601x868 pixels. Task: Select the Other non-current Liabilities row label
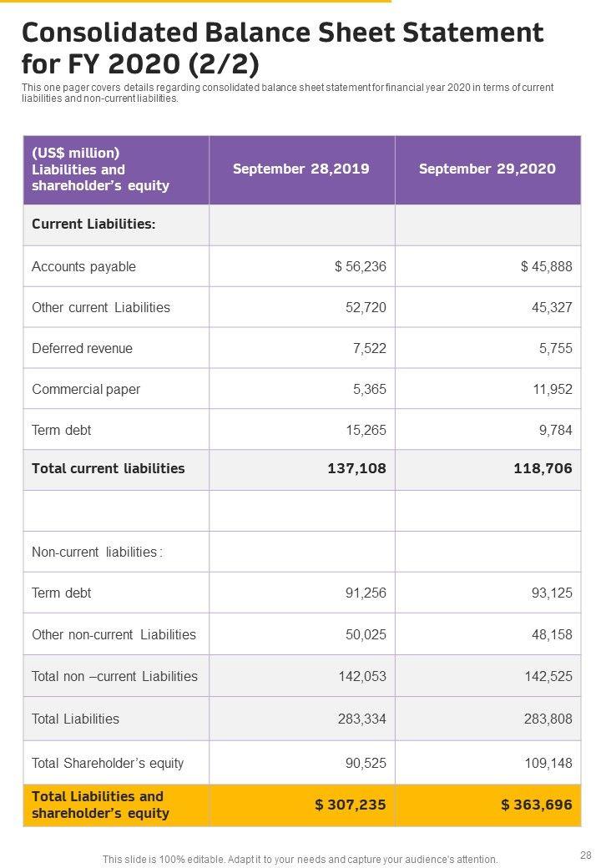coord(114,634)
